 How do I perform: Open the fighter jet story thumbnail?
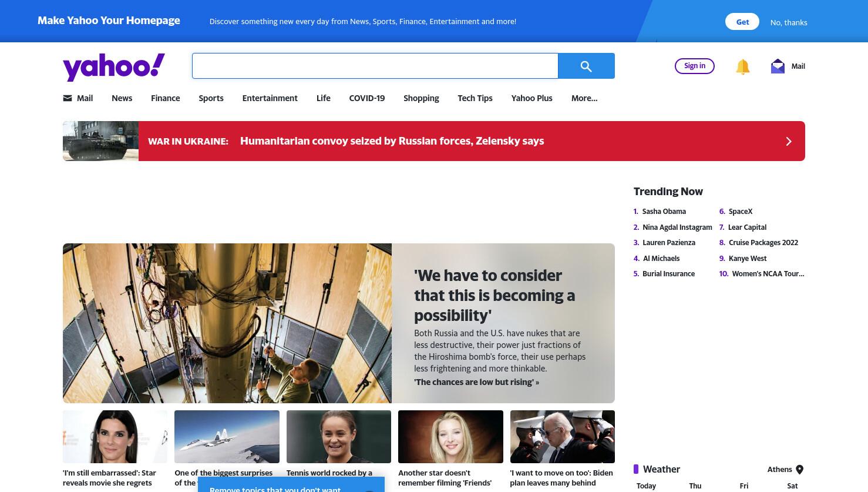click(x=227, y=437)
